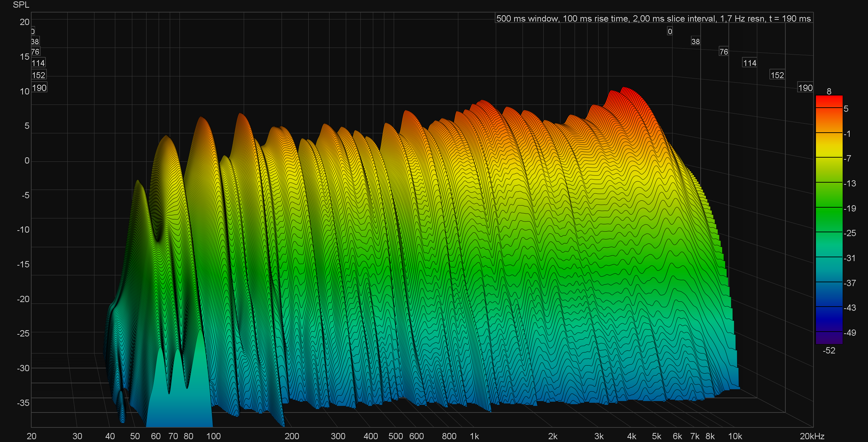This screenshot has height=442, width=868.
Task: Click the 8 maximum label above color scale
Action: 829,91
